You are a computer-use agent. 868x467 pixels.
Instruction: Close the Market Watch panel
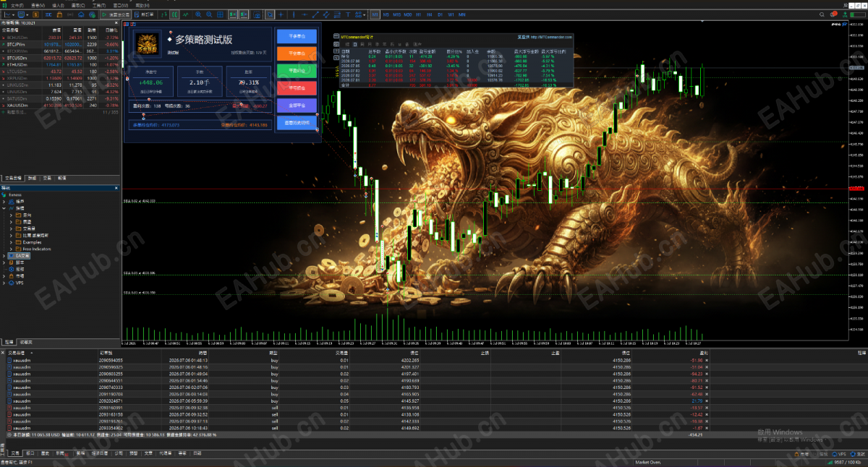116,24
